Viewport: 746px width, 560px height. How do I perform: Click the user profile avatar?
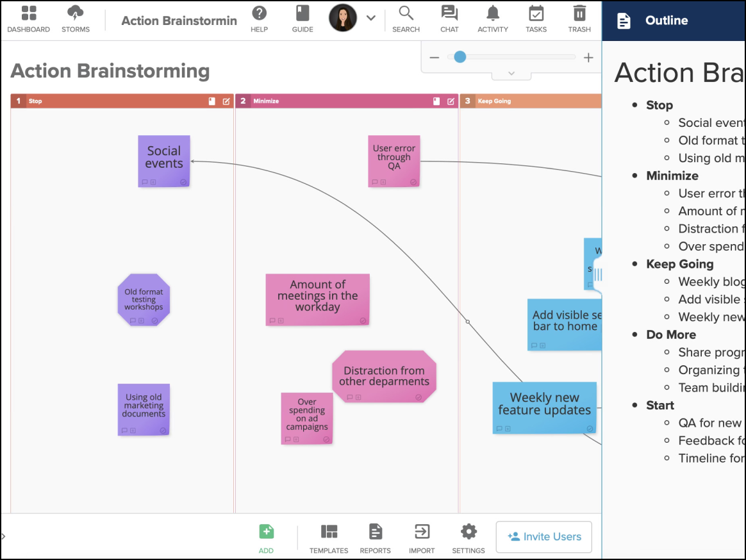coord(343,17)
